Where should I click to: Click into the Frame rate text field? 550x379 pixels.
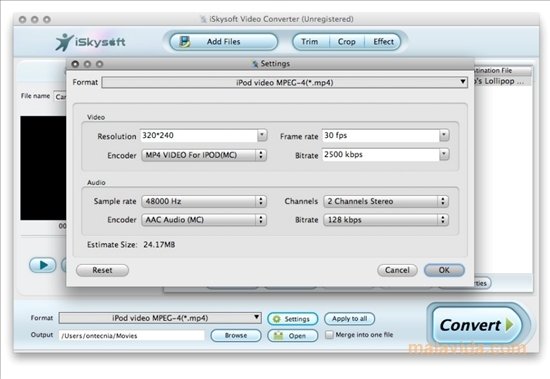[381, 135]
